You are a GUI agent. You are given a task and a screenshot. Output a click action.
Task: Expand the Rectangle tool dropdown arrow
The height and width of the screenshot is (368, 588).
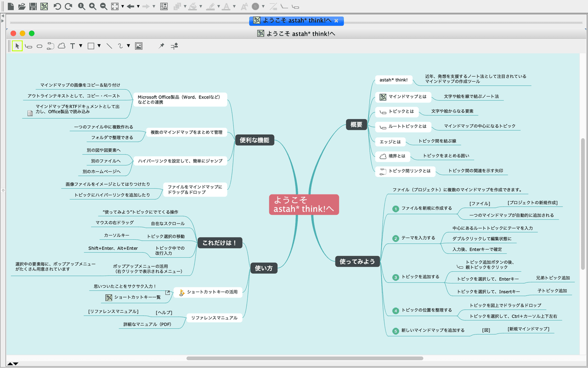point(99,46)
